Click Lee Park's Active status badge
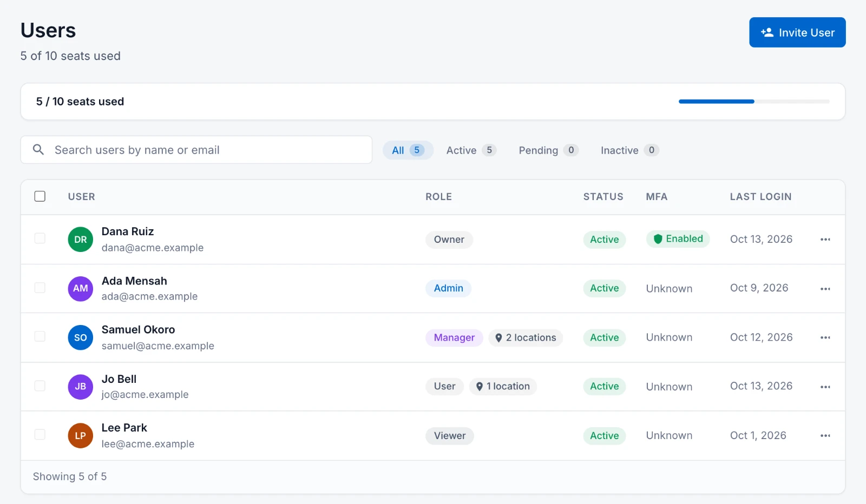This screenshot has height=504, width=866. pyautogui.click(x=605, y=436)
